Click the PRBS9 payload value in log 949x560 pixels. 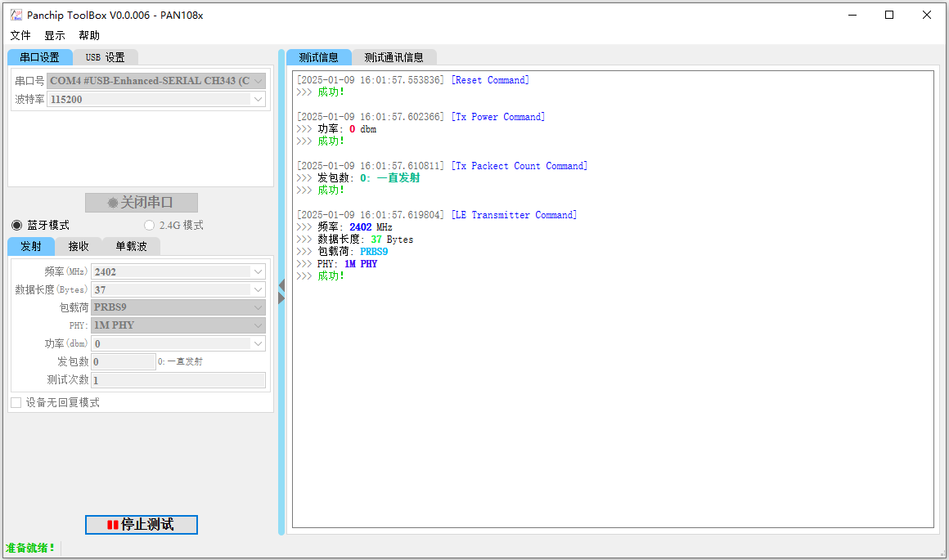pos(374,252)
